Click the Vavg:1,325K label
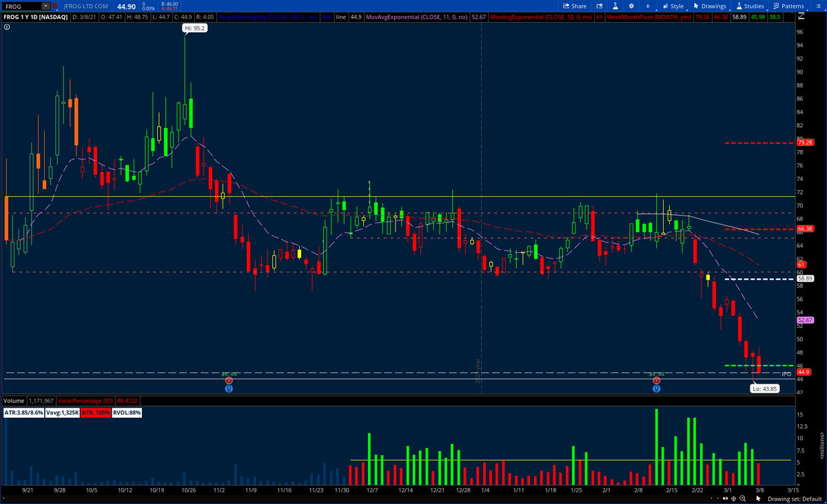Image resolution: width=827 pixels, height=504 pixels. click(x=63, y=412)
